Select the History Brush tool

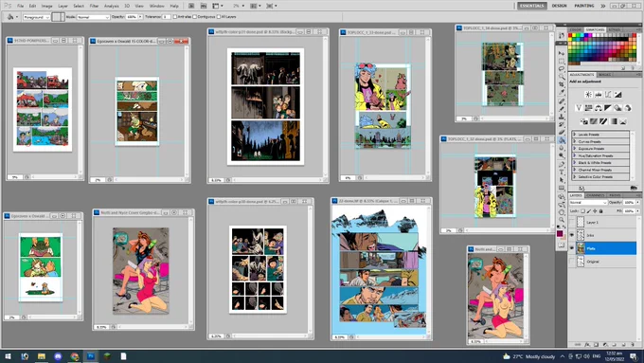click(562, 124)
